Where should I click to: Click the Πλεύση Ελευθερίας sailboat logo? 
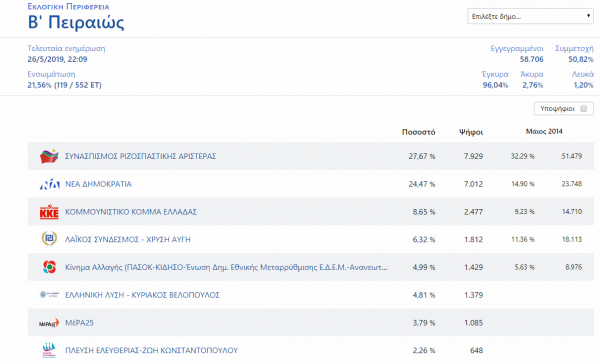coord(49,350)
